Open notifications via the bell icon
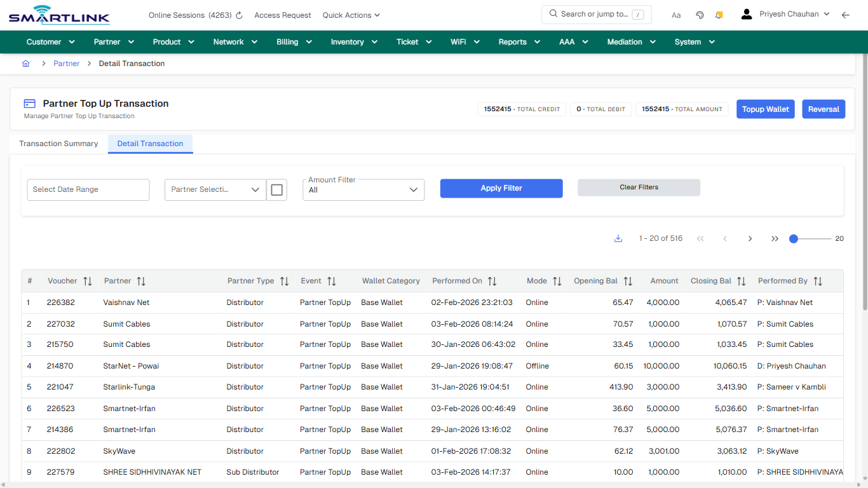The height and width of the screenshot is (488, 868). (x=719, y=14)
